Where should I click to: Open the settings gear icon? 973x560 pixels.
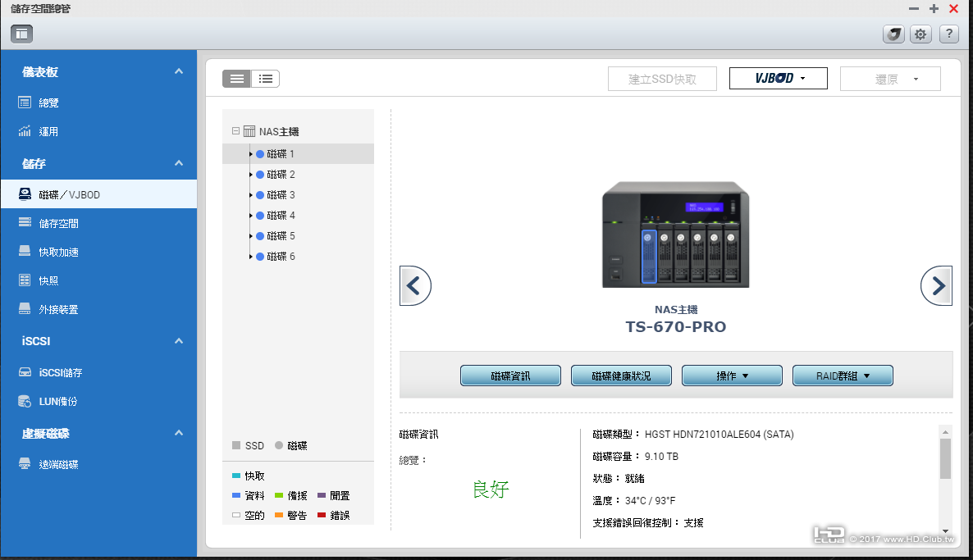coord(920,34)
